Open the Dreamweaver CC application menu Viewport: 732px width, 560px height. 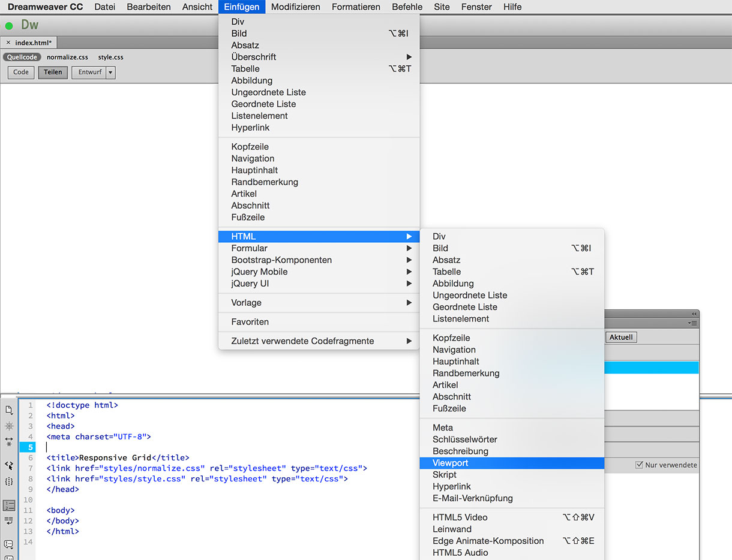[45, 7]
